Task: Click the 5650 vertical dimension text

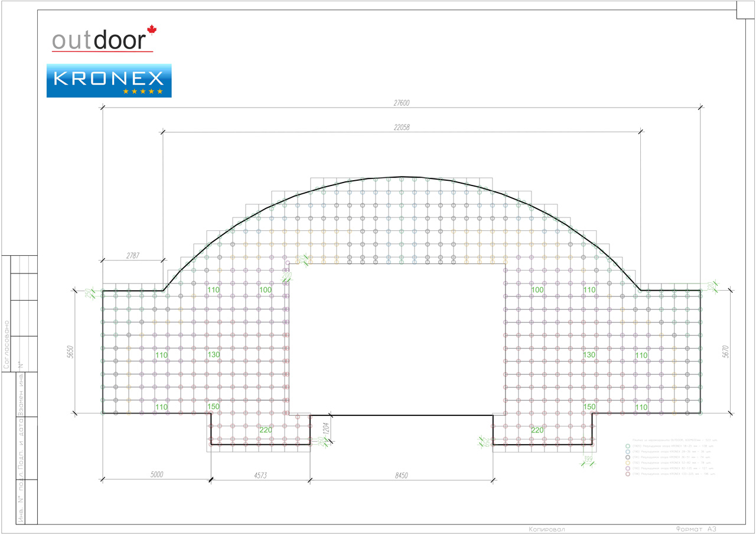Action: pos(70,352)
